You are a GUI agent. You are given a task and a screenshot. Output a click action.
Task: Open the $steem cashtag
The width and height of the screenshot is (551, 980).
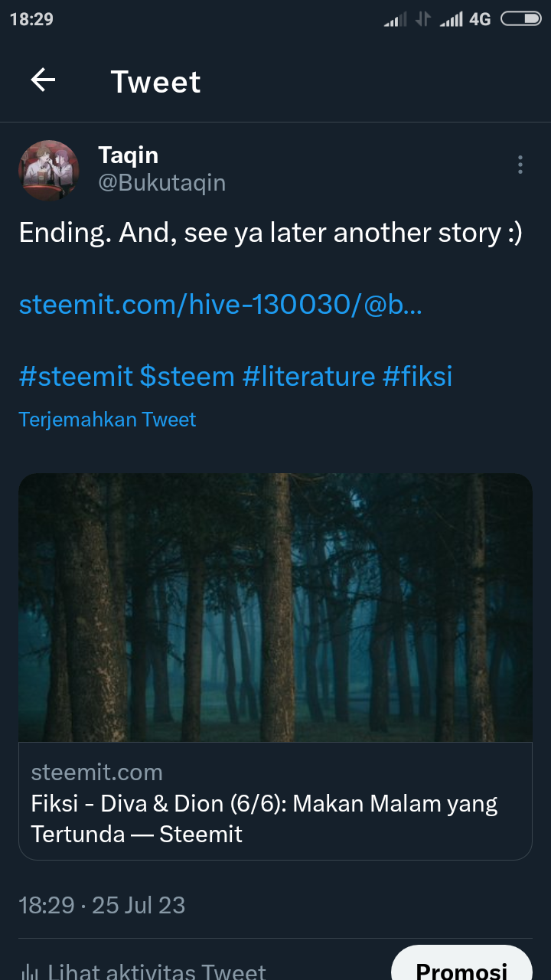pyautogui.click(x=187, y=376)
